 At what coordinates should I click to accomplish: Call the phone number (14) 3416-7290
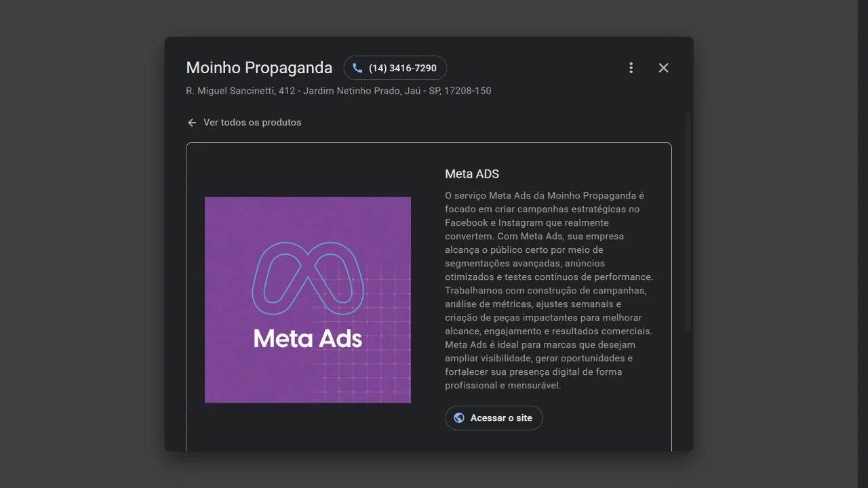pyautogui.click(x=395, y=68)
